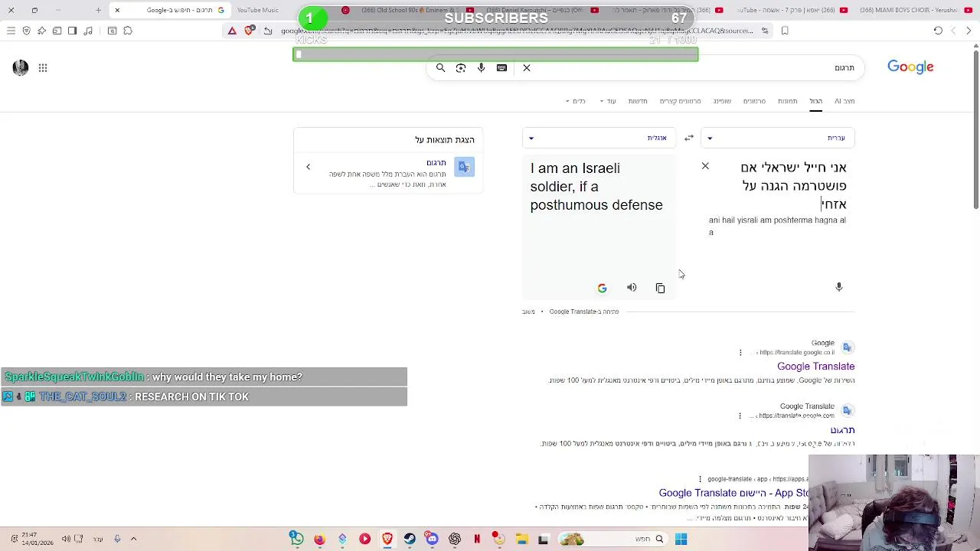Listen to the English translation

[632, 288]
